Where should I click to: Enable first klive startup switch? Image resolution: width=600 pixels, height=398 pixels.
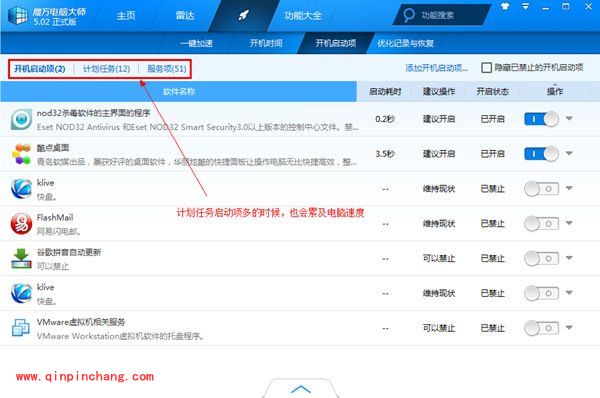(x=541, y=189)
